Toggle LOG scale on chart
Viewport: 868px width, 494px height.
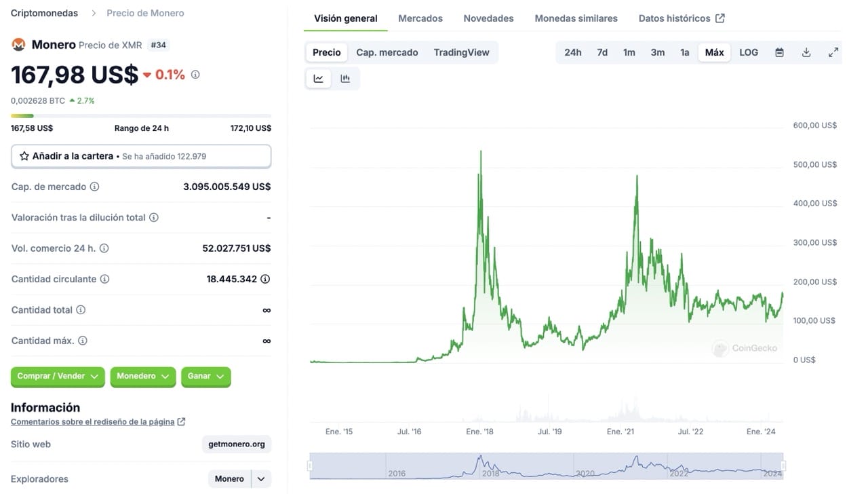(x=749, y=52)
